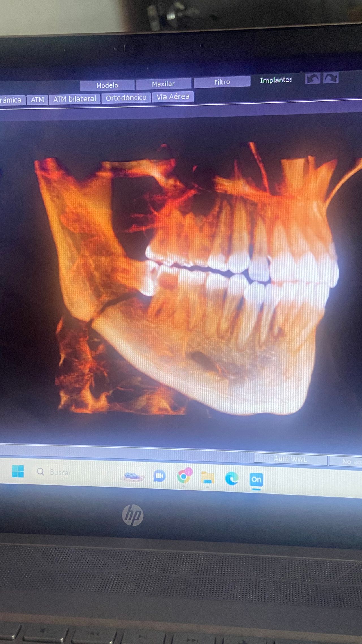This screenshot has width=362, height=644.
Task: Click the magnifier search icon in the taskbar
Action: pyautogui.click(x=41, y=472)
